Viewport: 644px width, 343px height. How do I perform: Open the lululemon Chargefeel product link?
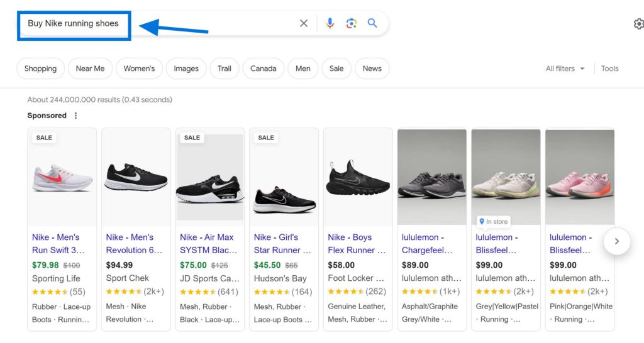[427, 244]
